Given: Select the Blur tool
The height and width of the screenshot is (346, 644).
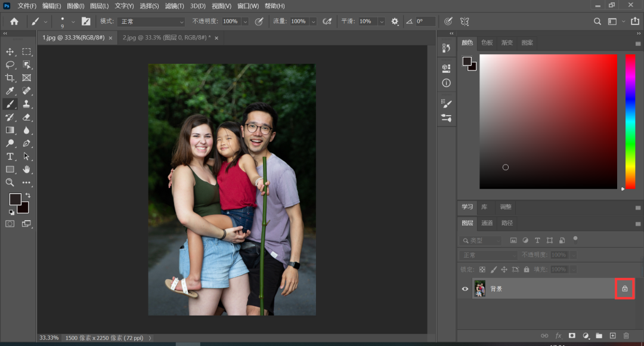Looking at the screenshot, I should (x=26, y=130).
